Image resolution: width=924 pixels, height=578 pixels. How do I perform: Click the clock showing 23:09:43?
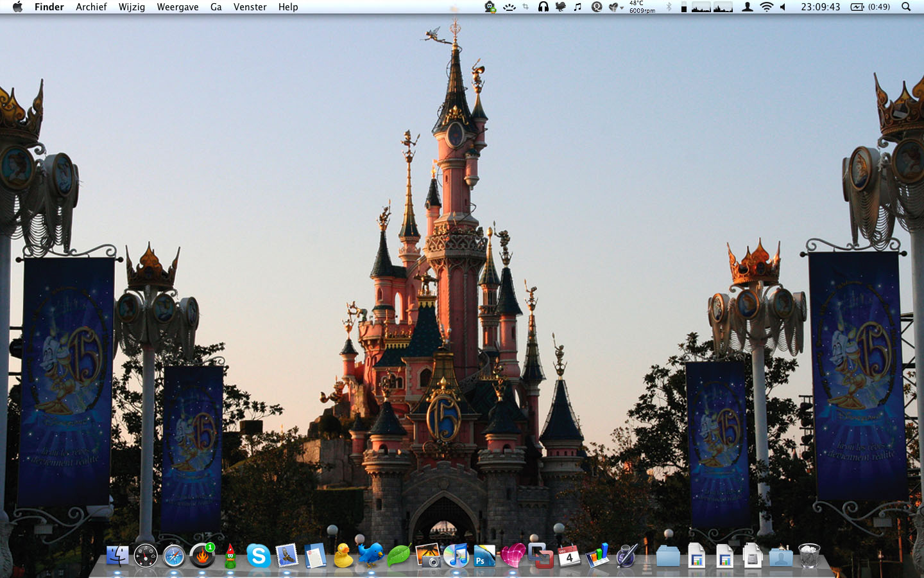(x=821, y=7)
